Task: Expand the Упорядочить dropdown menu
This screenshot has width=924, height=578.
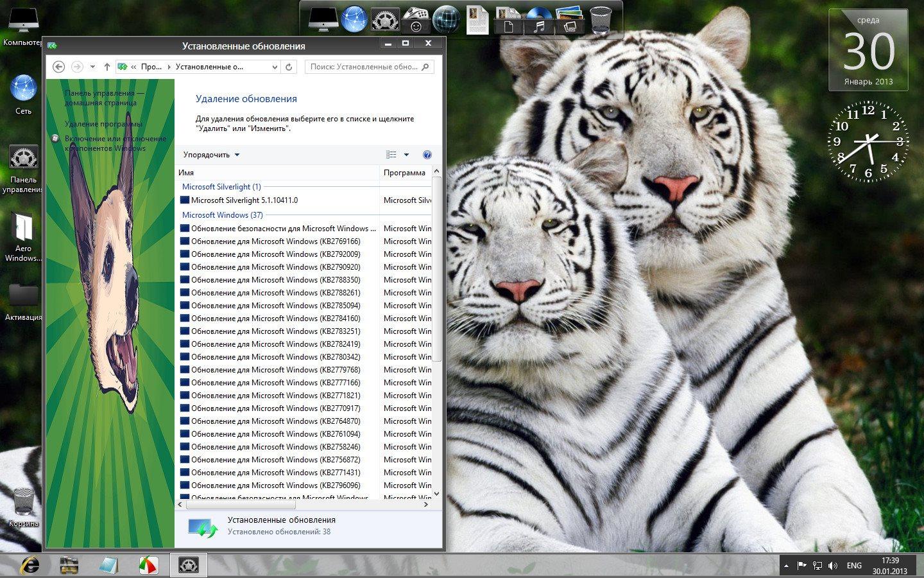Action: (211, 155)
